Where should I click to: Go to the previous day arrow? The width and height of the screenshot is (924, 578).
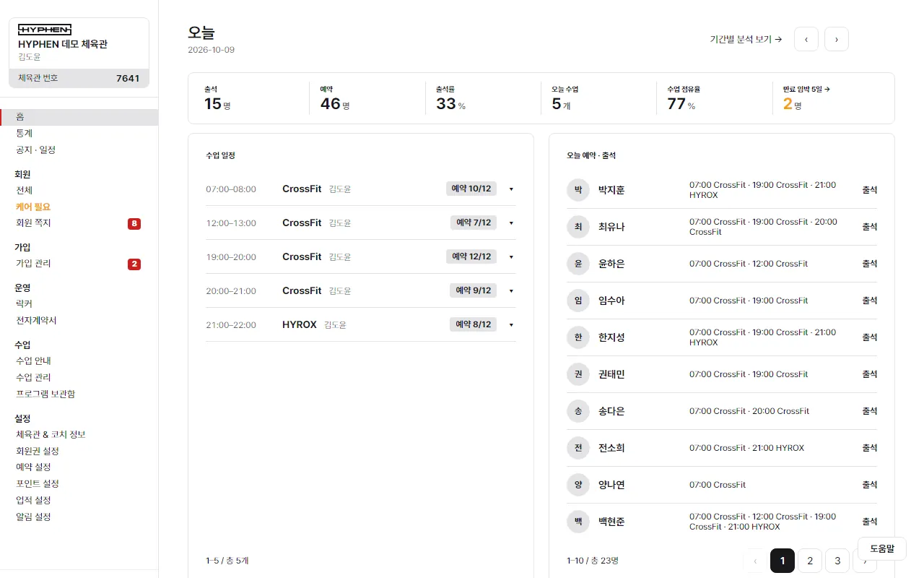[x=806, y=39]
